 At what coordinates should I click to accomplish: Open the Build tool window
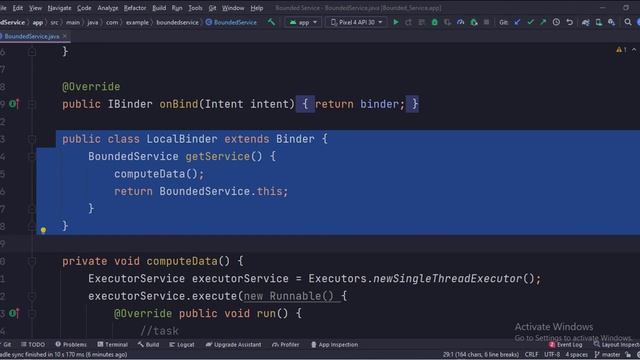[149, 344]
